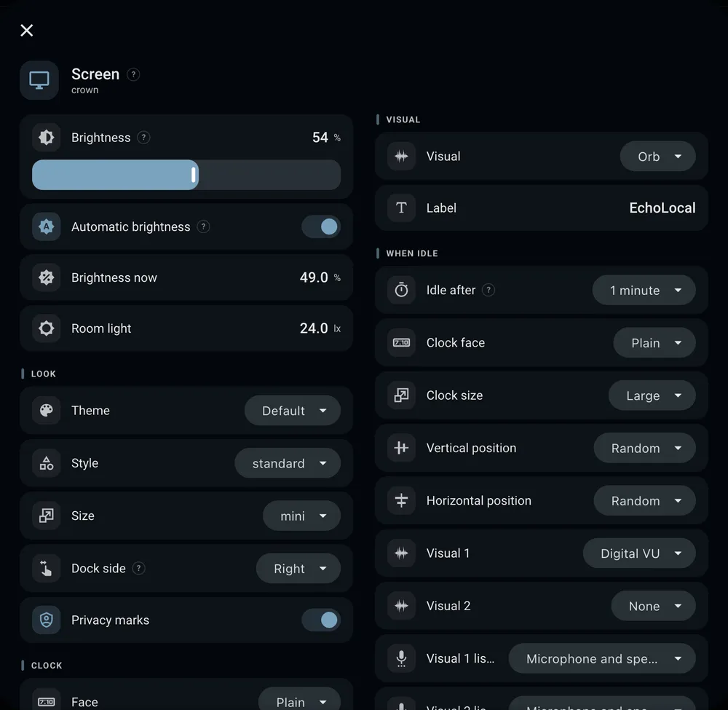Screen dimensions: 728x710
Task: Click the Visual 1 listen microphone icon
Action: [402, 658]
